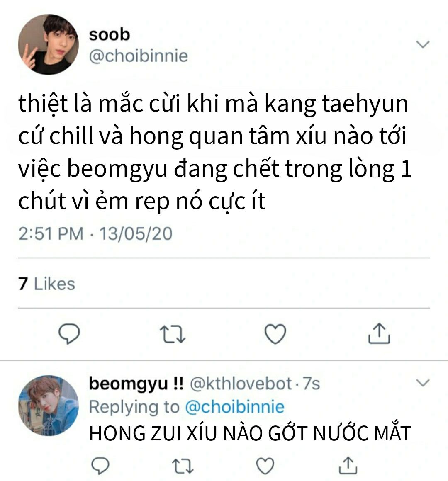The image size is (448, 481).
Task: Click the 2:51 PM 13/05/20 timestamp
Action: 95,234
